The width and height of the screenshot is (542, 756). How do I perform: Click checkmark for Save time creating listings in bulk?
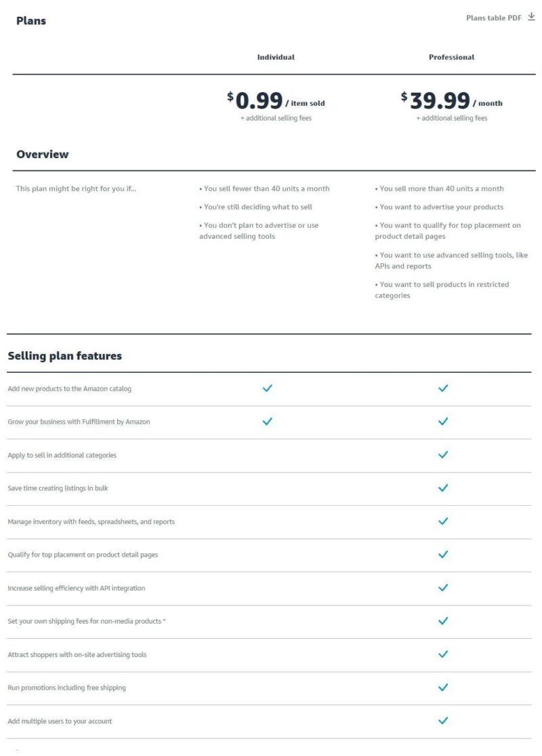point(443,488)
